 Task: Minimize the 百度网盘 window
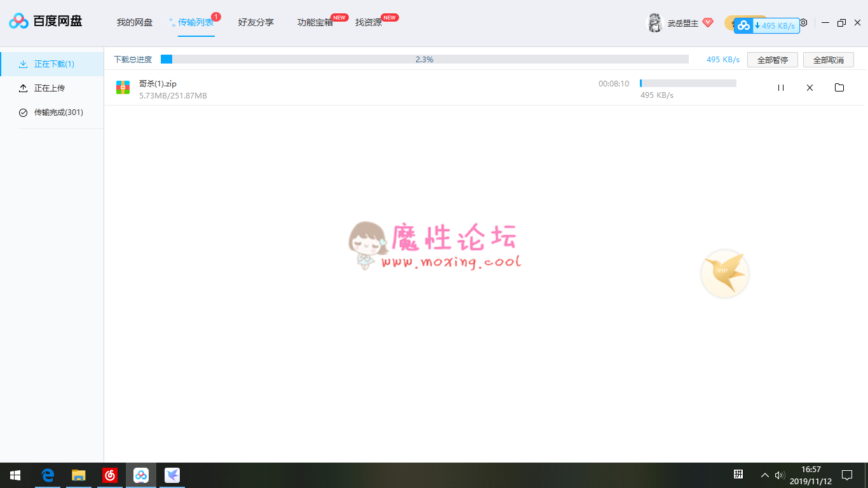[825, 23]
